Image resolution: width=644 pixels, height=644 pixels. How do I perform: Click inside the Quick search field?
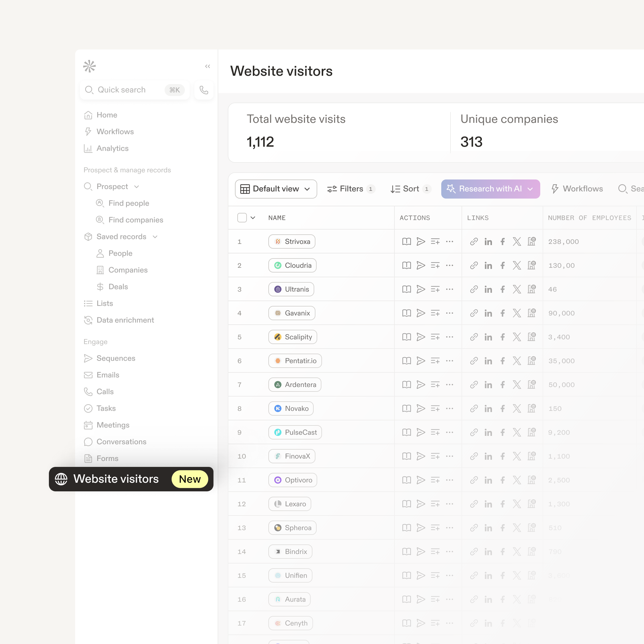click(127, 90)
